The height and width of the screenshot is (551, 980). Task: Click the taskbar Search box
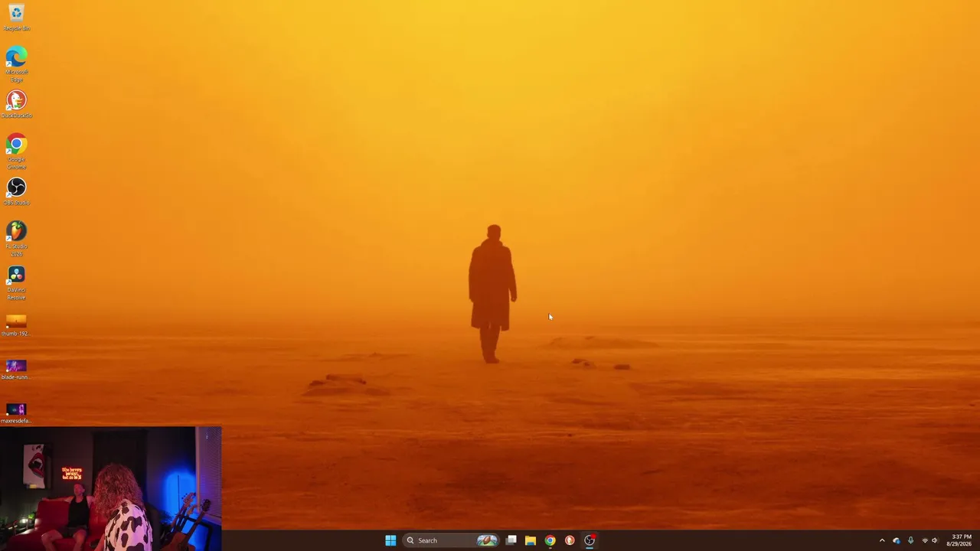click(x=452, y=540)
